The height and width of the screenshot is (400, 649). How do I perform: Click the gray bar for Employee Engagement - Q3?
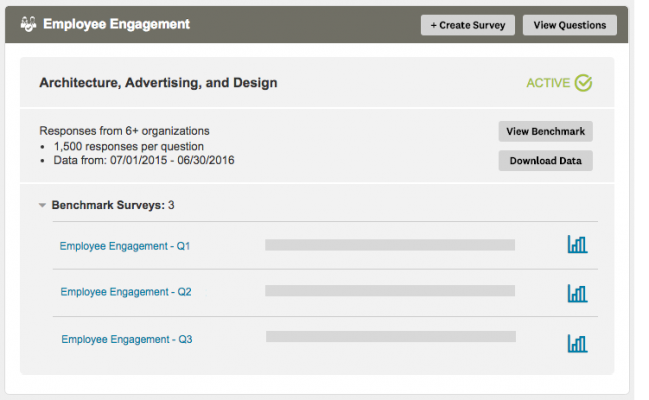[391, 336]
